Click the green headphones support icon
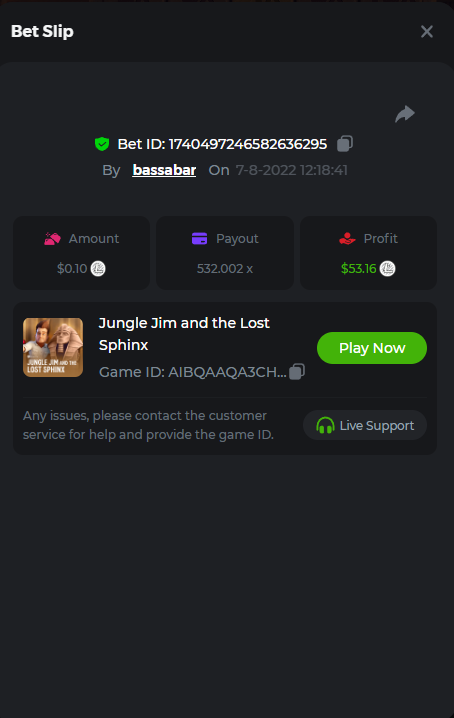The height and width of the screenshot is (718, 454). (325, 425)
